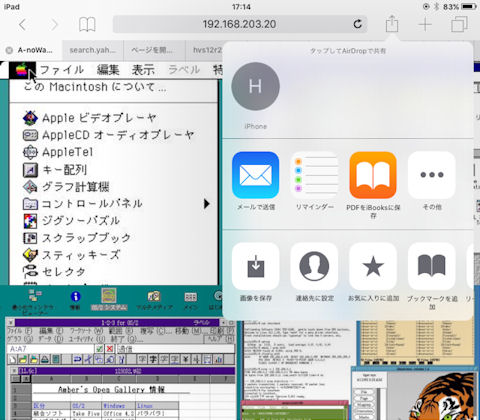Image resolution: width=480 pixels, height=420 pixels.
Task: Open the 表示 menu in Mac menubar
Action: click(x=143, y=70)
